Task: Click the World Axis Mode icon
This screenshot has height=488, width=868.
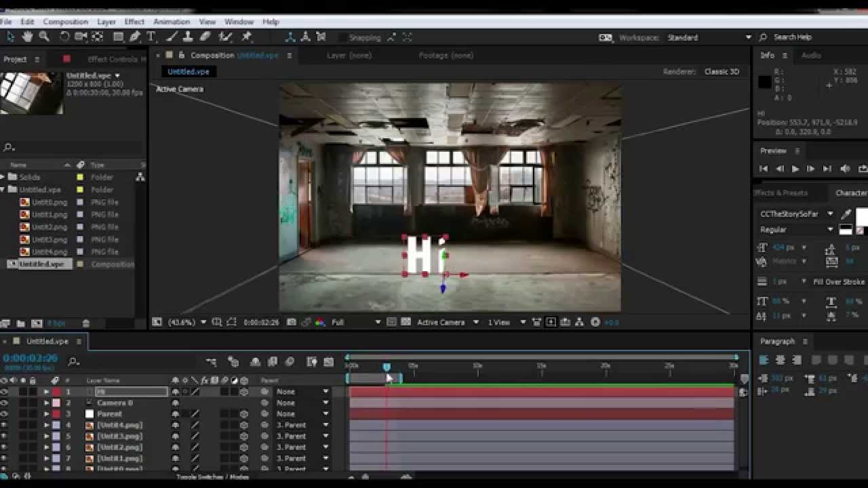Action: click(306, 37)
